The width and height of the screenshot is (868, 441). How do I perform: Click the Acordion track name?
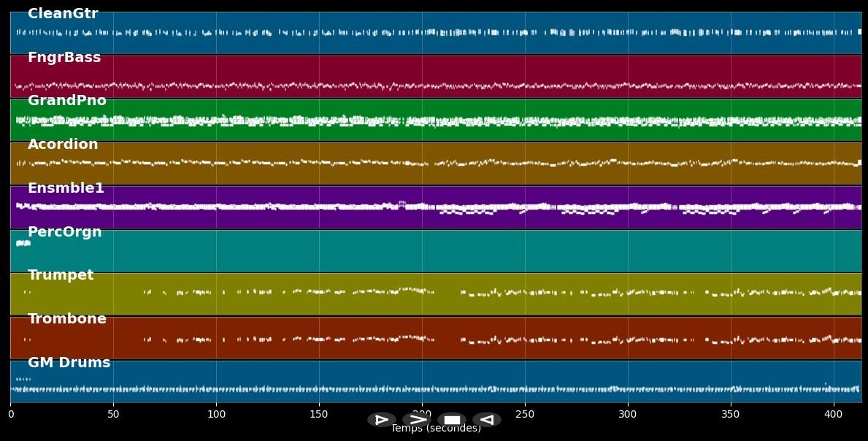(x=63, y=145)
